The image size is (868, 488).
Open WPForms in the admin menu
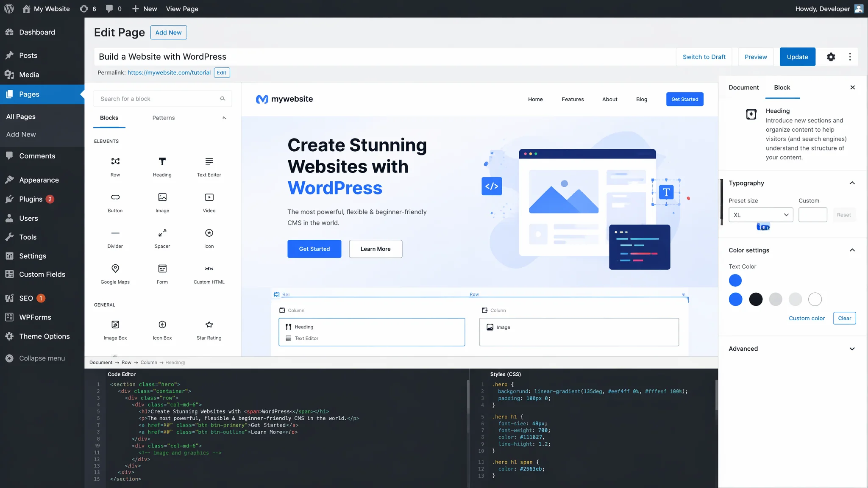[35, 317]
